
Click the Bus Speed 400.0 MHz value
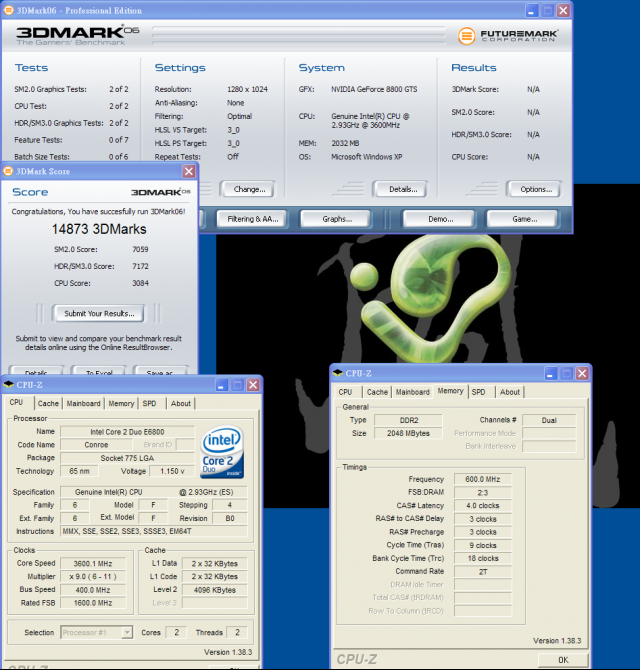pyautogui.click(x=93, y=590)
